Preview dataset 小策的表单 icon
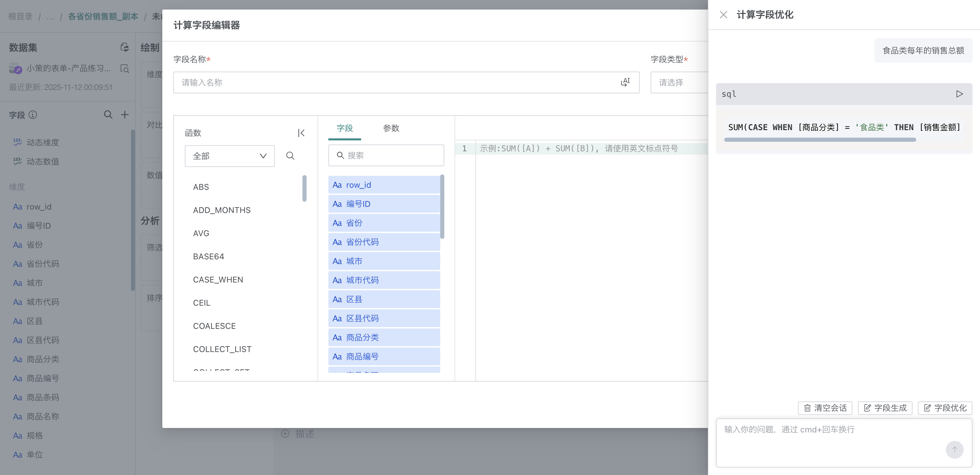Image resolution: width=980 pixels, height=475 pixels. pyautogui.click(x=124, y=68)
